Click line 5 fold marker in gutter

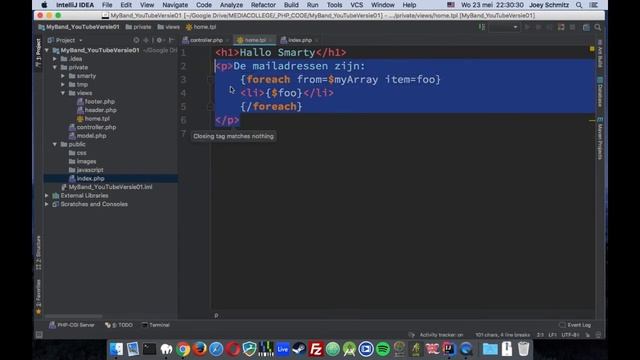[210, 107]
